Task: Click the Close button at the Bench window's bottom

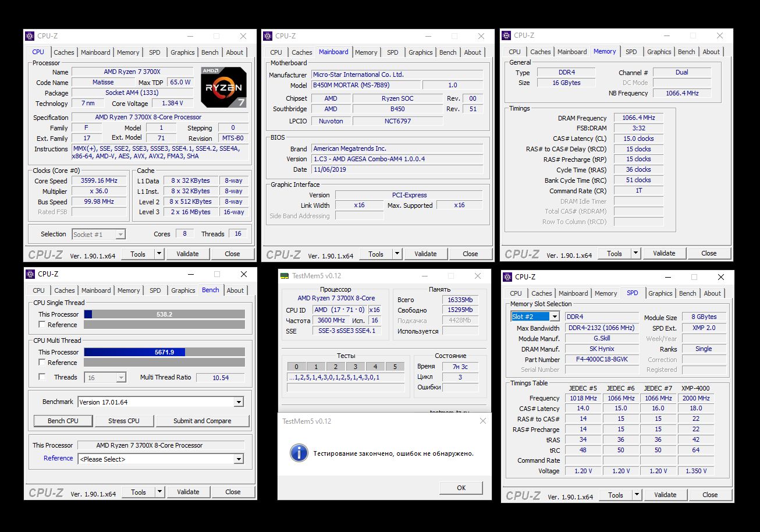Action: (x=233, y=492)
